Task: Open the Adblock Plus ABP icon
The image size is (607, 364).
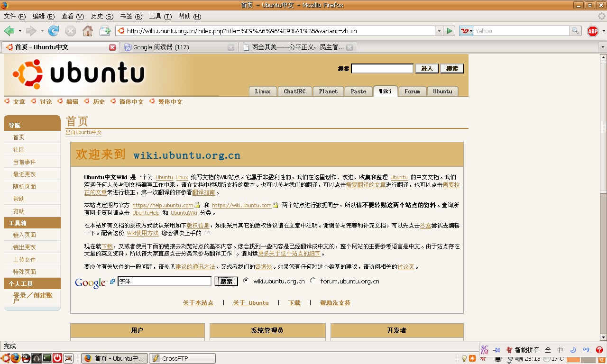Action: coord(593,31)
